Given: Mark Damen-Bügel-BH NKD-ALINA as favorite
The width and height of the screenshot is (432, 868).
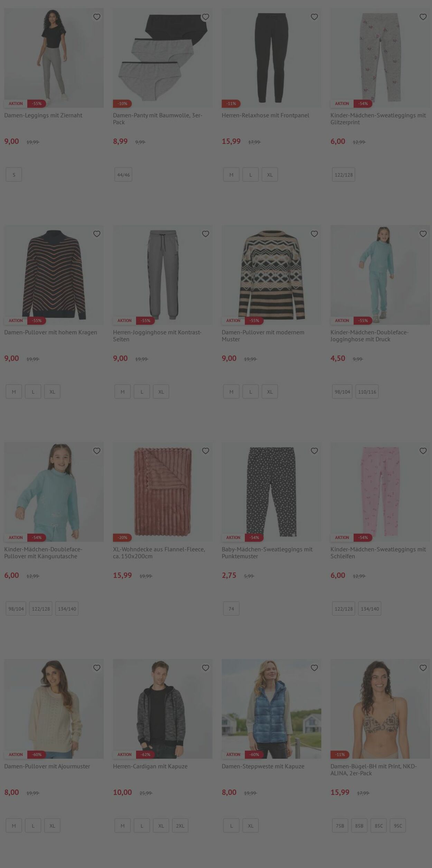Looking at the screenshot, I should 423,668.
